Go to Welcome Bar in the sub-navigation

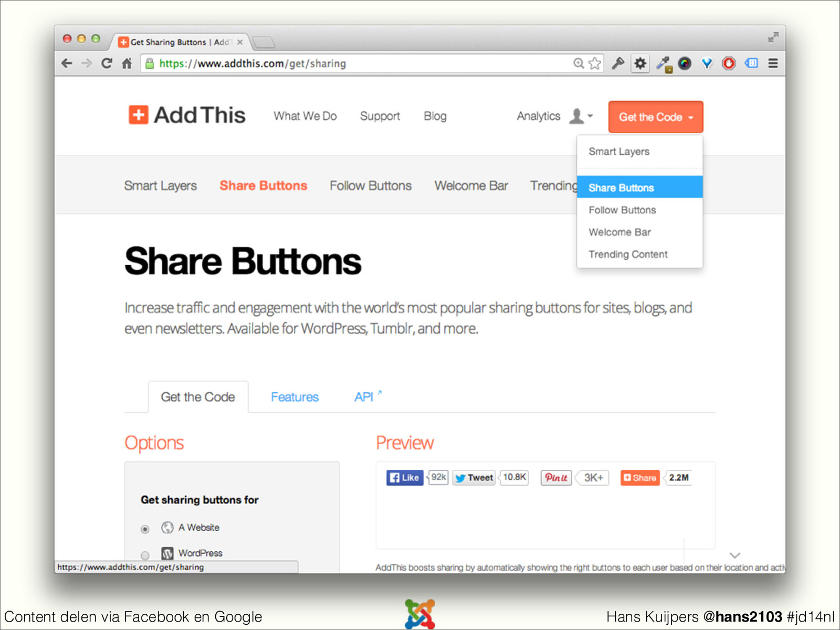click(x=471, y=186)
